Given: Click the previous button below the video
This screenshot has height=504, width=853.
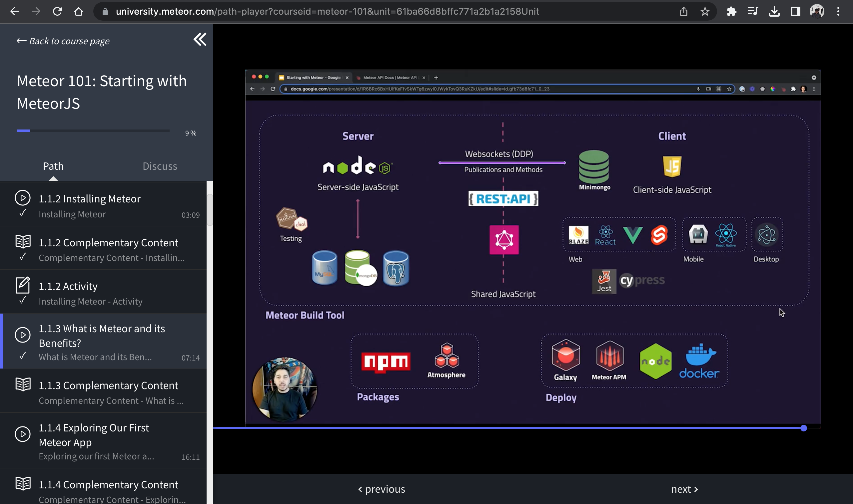Looking at the screenshot, I should coord(381,489).
